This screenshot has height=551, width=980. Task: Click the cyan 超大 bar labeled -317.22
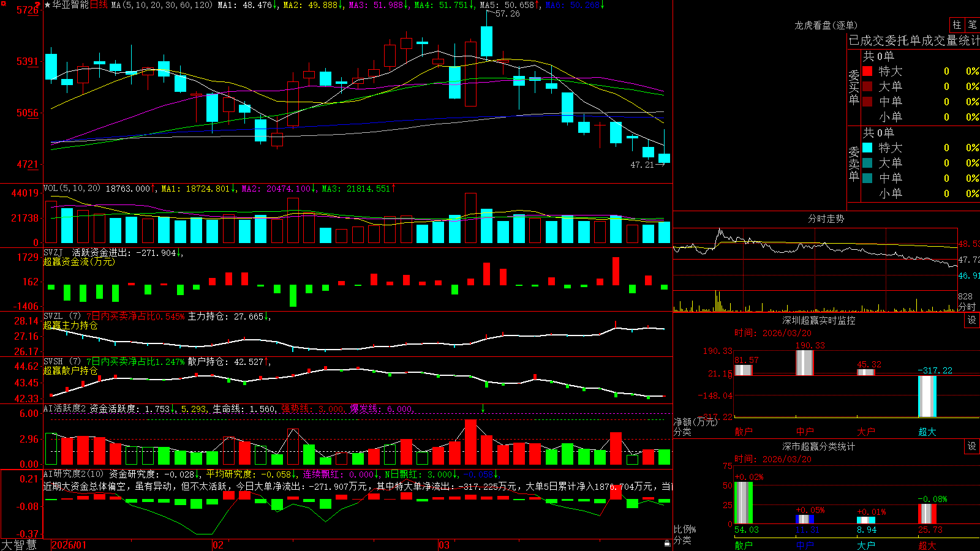click(927, 396)
